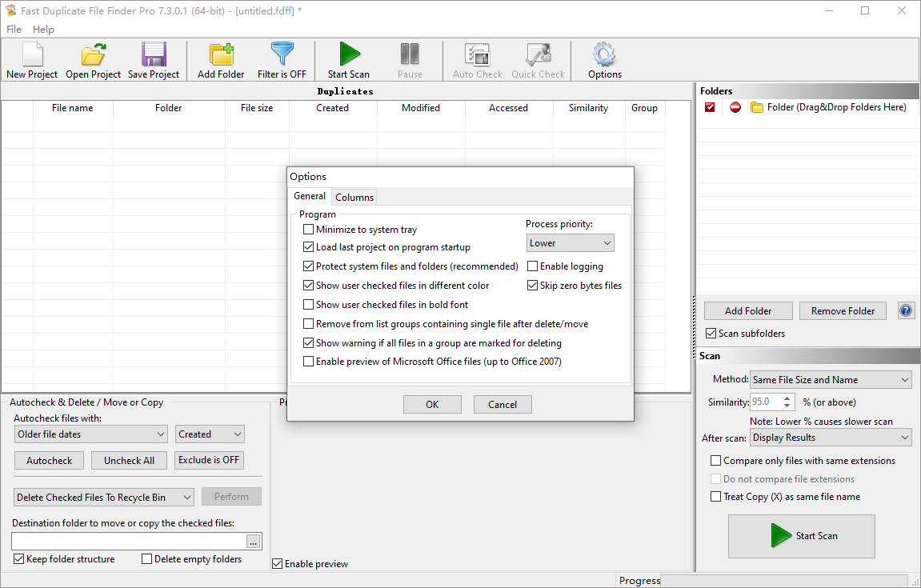Image resolution: width=921 pixels, height=588 pixels.
Task: Increase Similarity with the spinner up arrow
Action: tap(787, 398)
